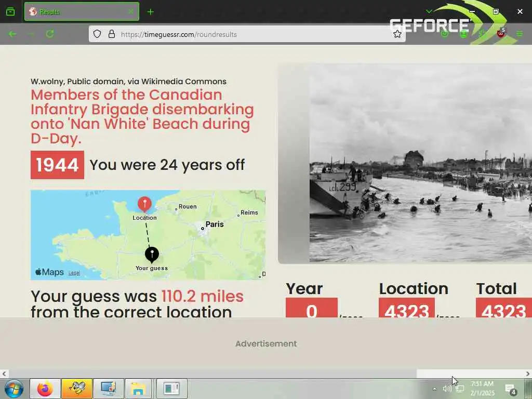The height and width of the screenshot is (399, 532).
Task: Click the Advertisement placeholder label
Action: [266, 344]
